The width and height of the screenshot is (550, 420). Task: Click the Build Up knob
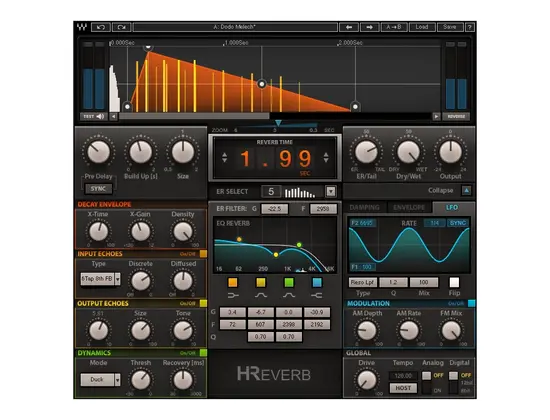(x=141, y=152)
